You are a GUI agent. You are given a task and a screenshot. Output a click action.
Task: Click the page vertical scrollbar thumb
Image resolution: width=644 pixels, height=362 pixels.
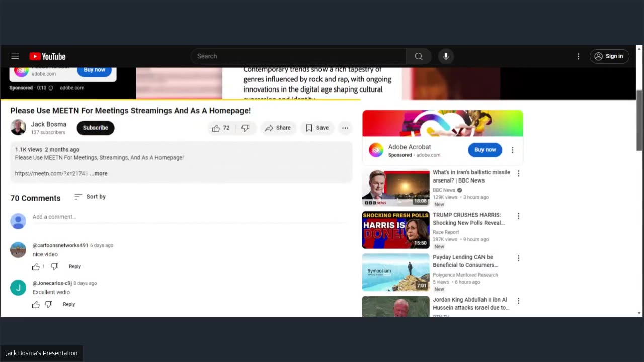pos(639,121)
